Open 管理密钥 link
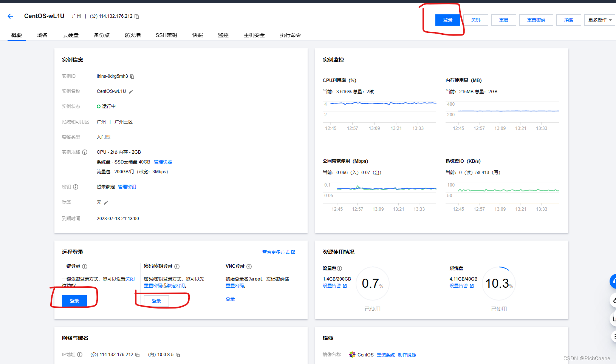The image size is (616, 364). 127,187
